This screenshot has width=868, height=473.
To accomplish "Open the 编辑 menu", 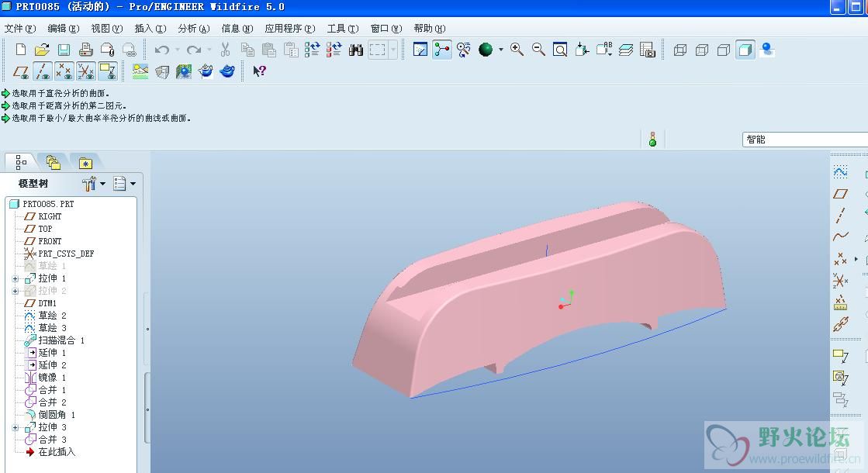I will (x=63, y=28).
